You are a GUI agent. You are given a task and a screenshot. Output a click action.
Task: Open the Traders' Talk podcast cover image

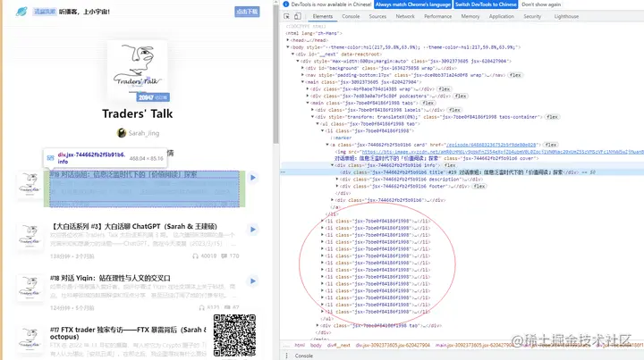click(x=137, y=68)
